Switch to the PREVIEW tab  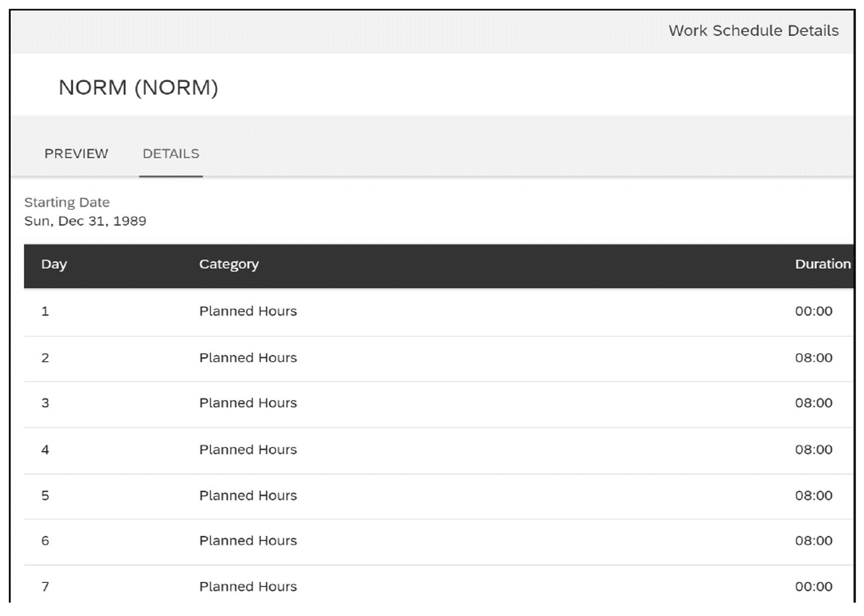(77, 154)
